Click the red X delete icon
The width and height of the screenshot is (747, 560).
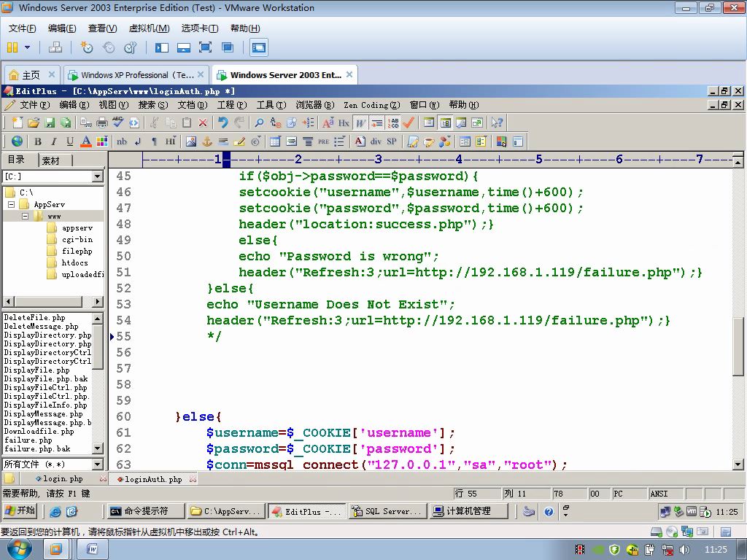[x=203, y=122]
